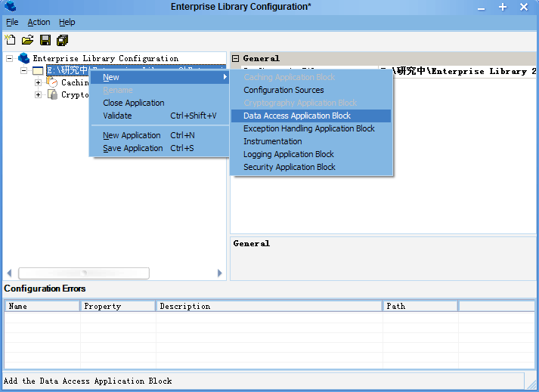
Task: Open the Action menu
Action: tap(39, 23)
